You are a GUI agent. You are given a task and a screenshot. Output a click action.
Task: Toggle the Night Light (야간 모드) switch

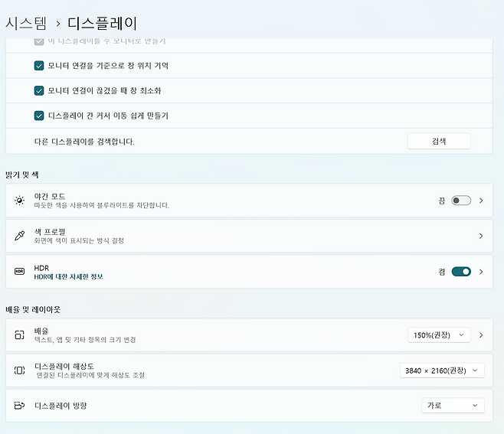pos(460,201)
